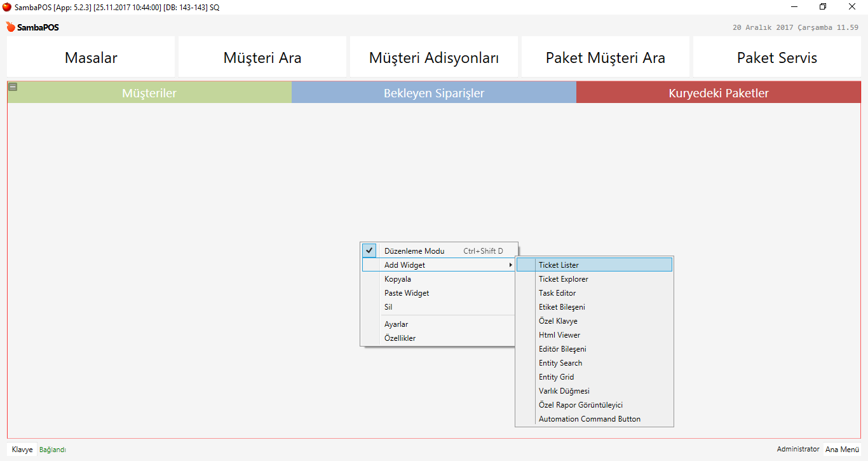Expand the Add Widget submenu arrow

(x=510, y=265)
